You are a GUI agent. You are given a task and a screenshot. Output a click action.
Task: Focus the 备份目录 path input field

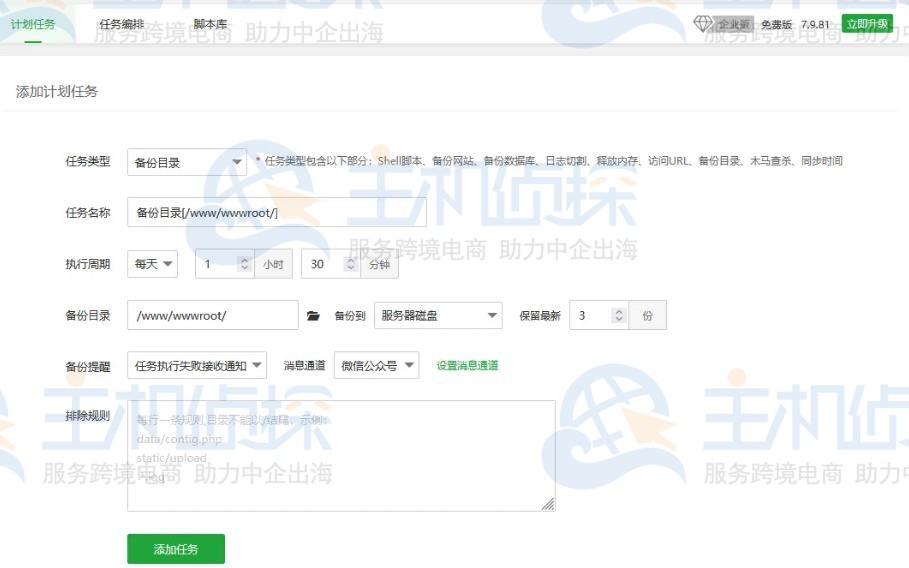pyautogui.click(x=213, y=316)
